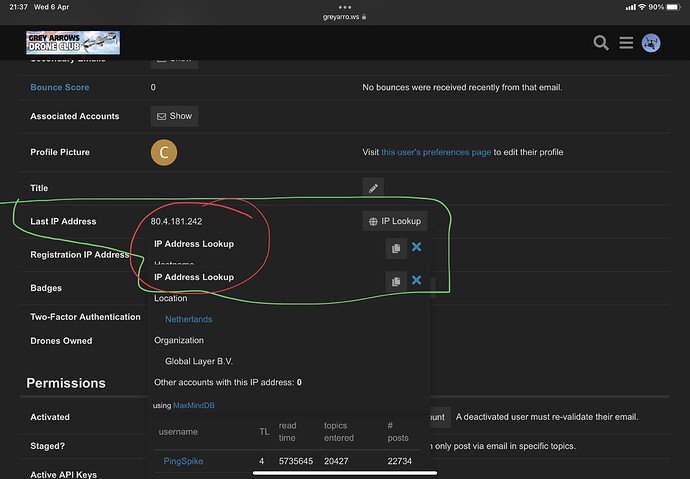Click the topics entered value 20427
Viewport: 690px width, 479px height.
[336, 461]
